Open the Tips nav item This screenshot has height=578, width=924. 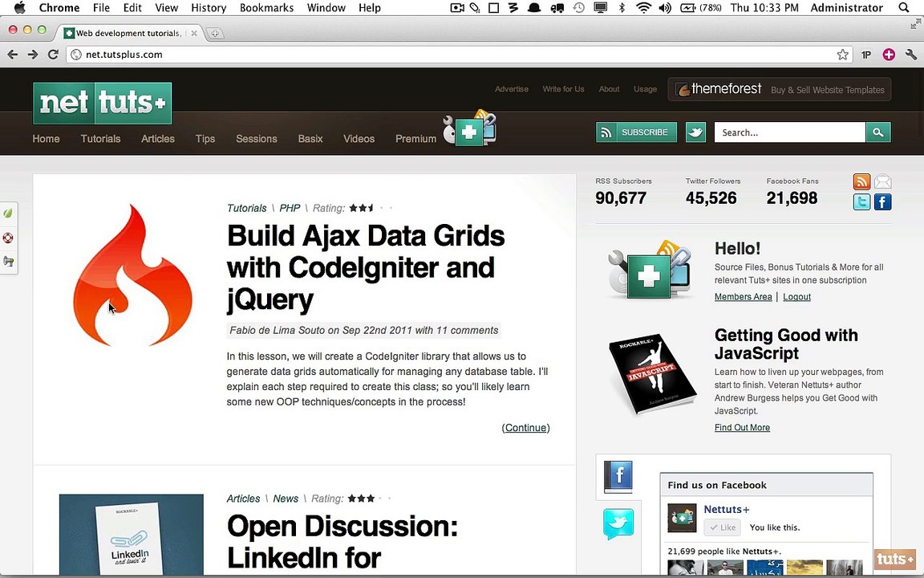[205, 139]
